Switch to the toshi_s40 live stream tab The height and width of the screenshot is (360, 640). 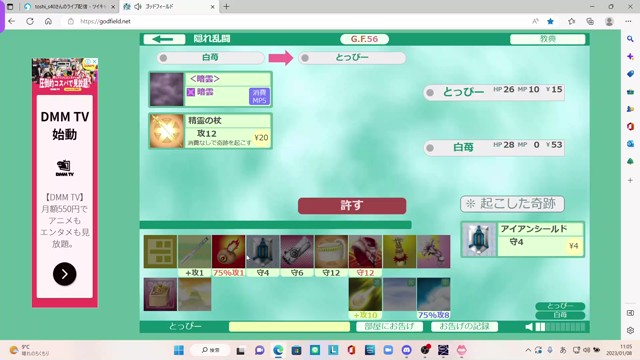pyautogui.click(x=69, y=7)
